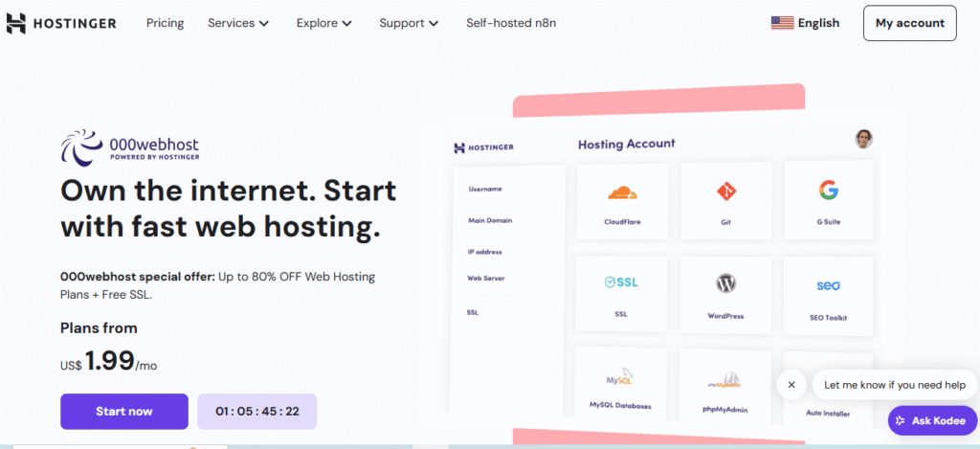Open My account
This screenshot has height=449, width=980.
pos(909,23)
